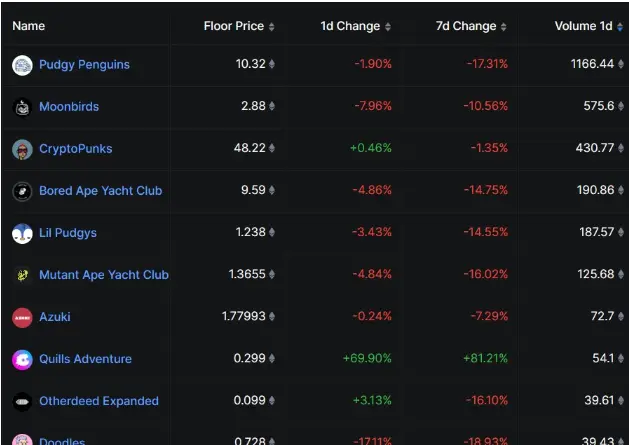Sort by Volume 1d column arrows
The width and height of the screenshot is (629, 445).
coord(620,27)
